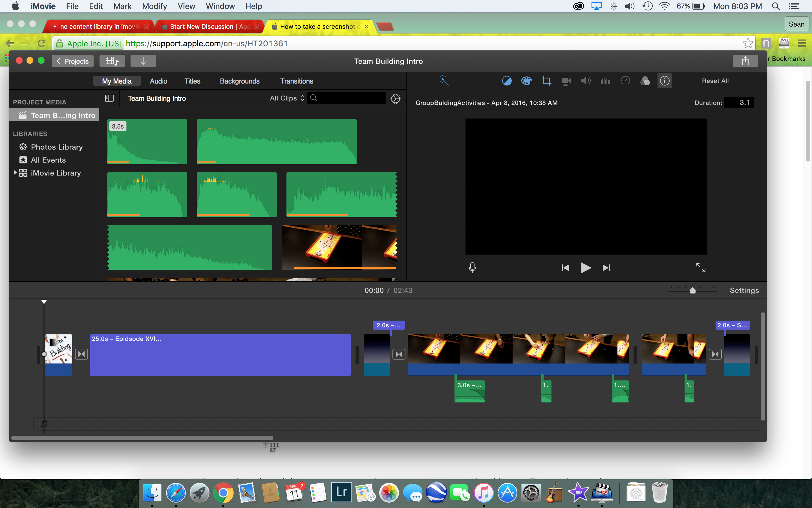Image resolution: width=812 pixels, height=508 pixels.
Task: Enter full screen playback mode
Action: [x=701, y=268]
